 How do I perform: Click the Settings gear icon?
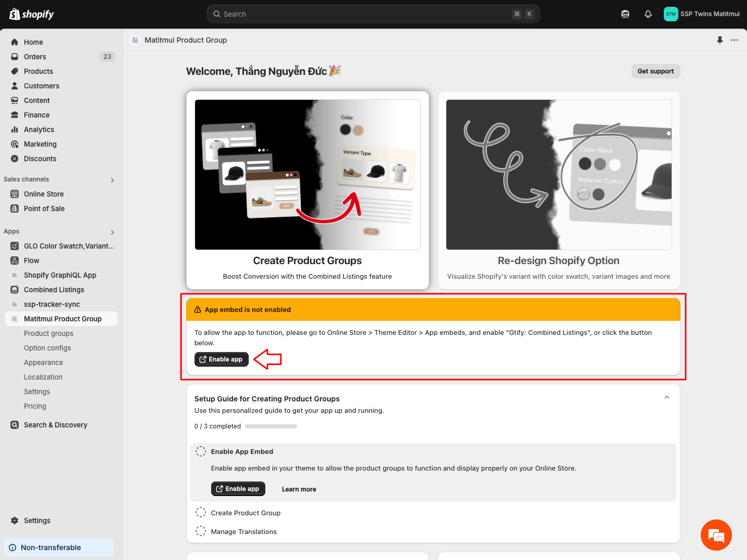[15, 520]
